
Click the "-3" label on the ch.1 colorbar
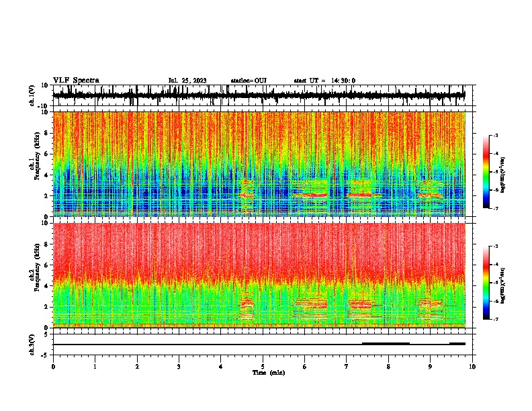coord(495,135)
